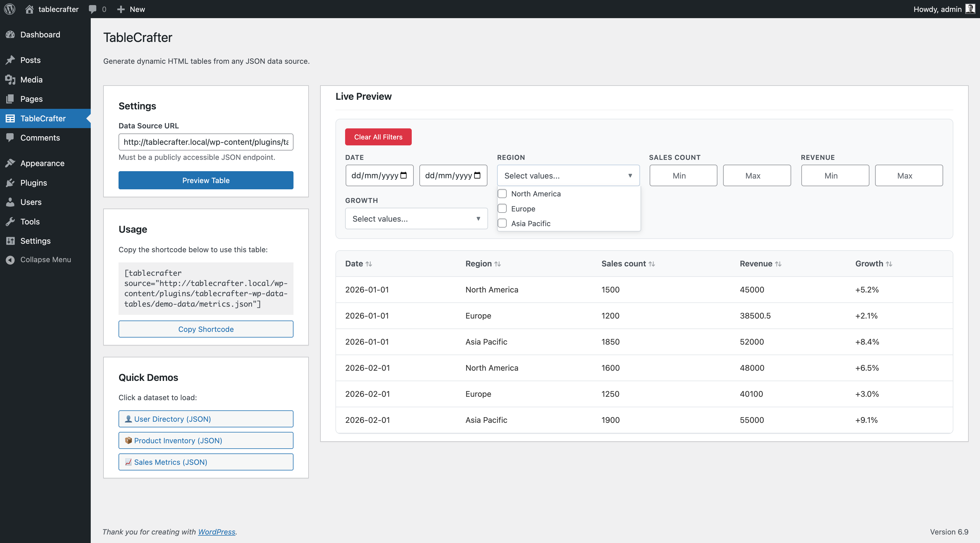980x543 pixels.
Task: Open the first date picker calendar
Action: [x=404, y=175]
